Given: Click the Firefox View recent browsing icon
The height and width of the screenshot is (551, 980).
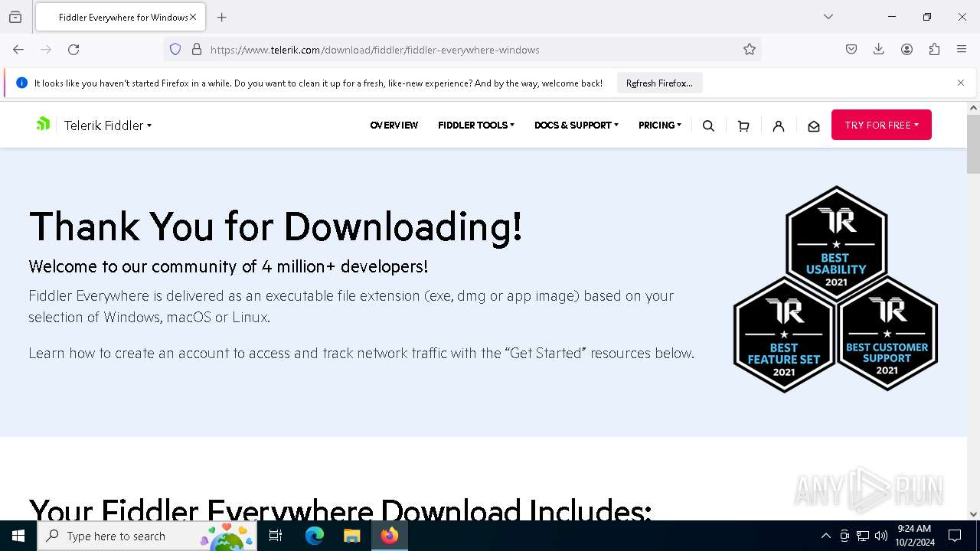Looking at the screenshot, I should click(15, 17).
